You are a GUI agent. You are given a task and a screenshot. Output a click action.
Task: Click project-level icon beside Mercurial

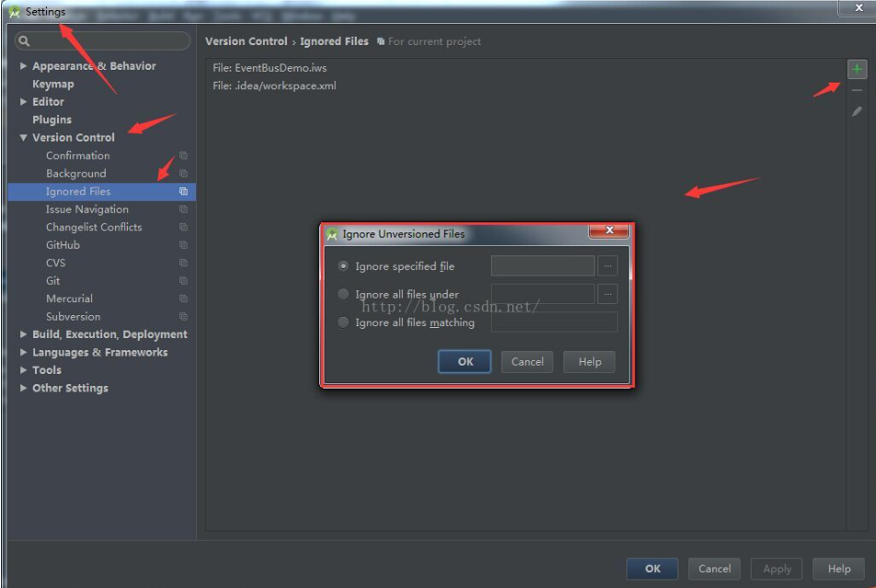(x=183, y=299)
